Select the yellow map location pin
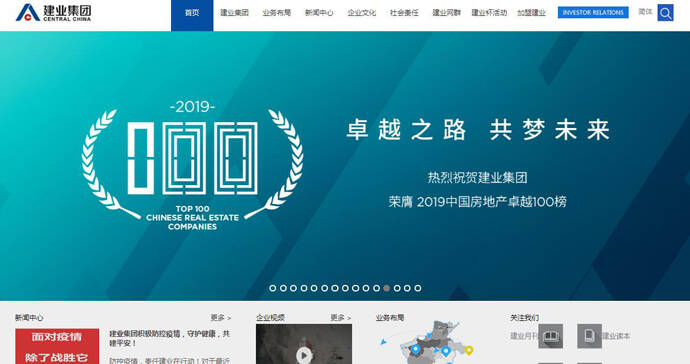690x364 pixels. point(469,350)
